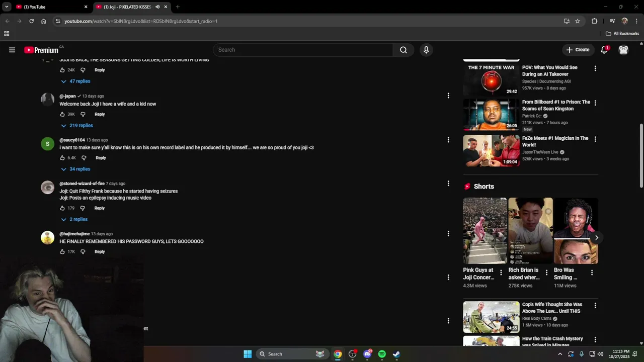Image resolution: width=644 pixels, height=362 pixels.
Task: Dislike the @-japan comment
Action: (83, 114)
